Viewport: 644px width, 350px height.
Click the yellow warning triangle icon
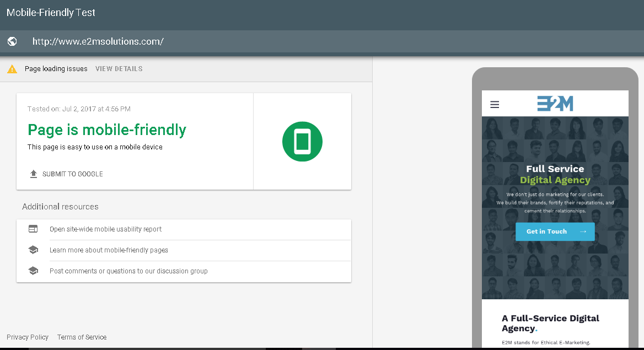click(12, 68)
